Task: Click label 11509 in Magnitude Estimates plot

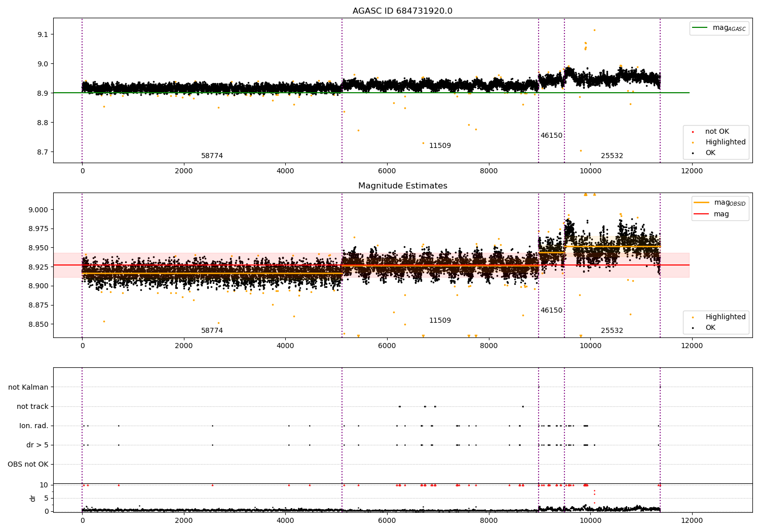Action: coord(440,321)
